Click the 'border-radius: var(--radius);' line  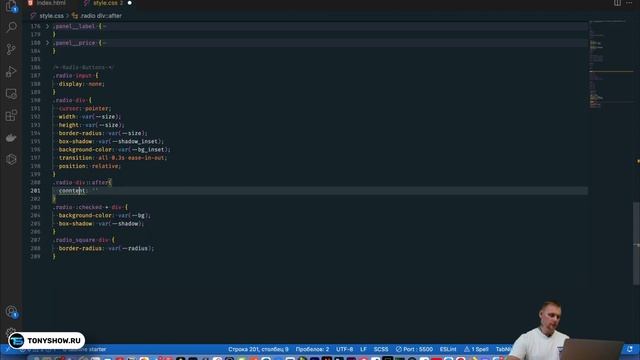click(x=106, y=248)
